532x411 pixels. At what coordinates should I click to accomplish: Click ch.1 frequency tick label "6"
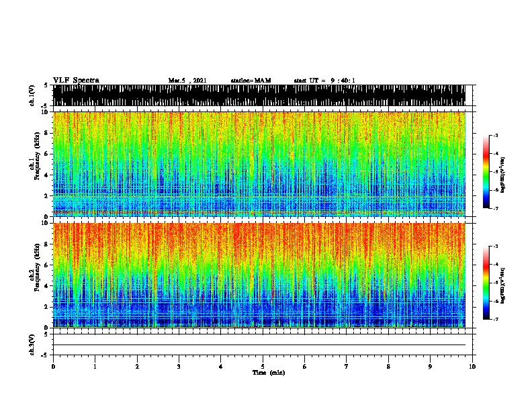[x=46, y=154]
